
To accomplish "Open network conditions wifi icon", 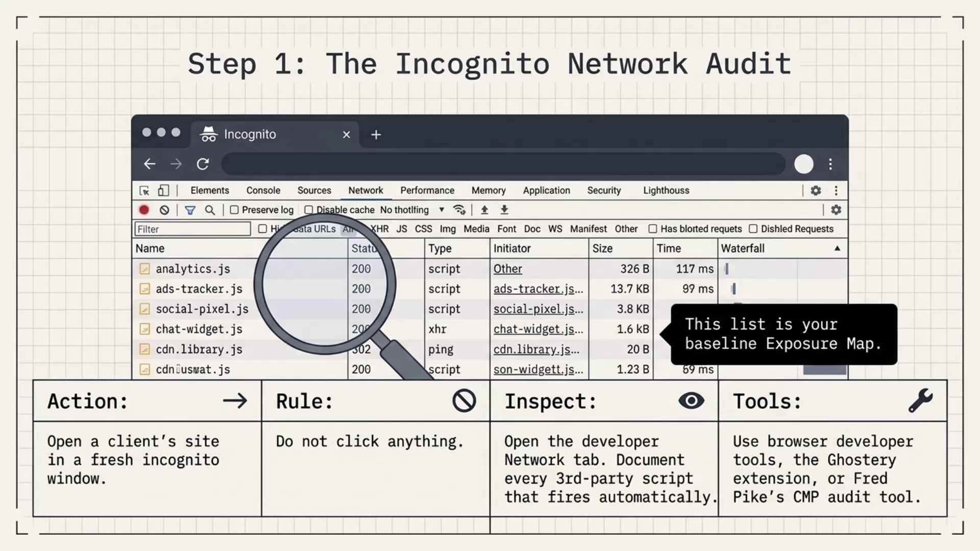I will pos(459,210).
